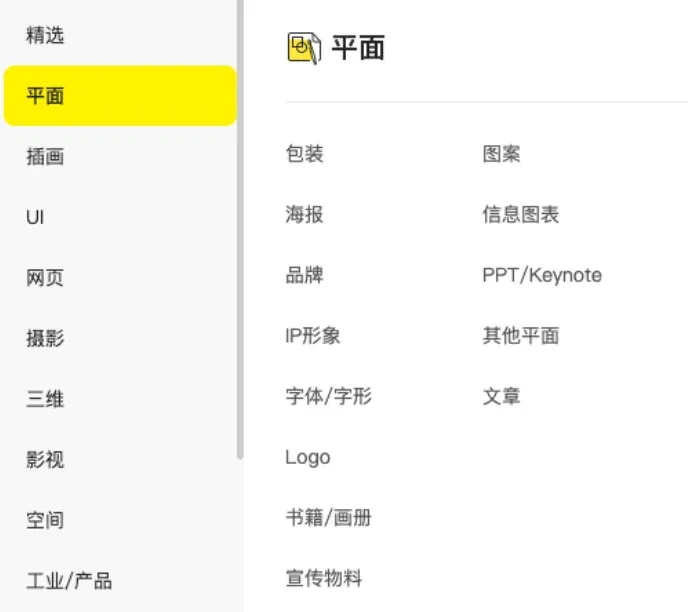This screenshot has height=612, width=688.
Task: Select the 字体/字形 link
Action: pos(328,396)
